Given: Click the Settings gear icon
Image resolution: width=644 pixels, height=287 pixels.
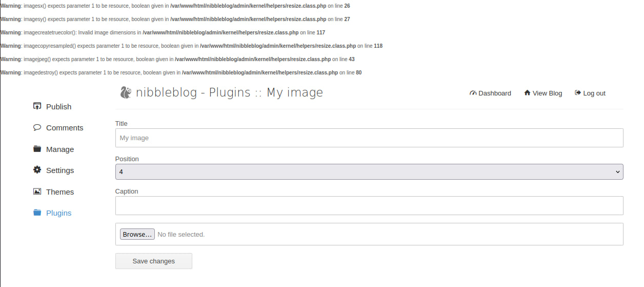Looking at the screenshot, I should click(x=37, y=170).
